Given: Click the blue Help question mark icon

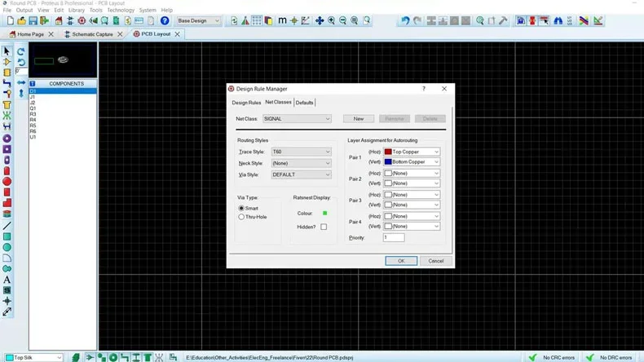Looking at the screenshot, I should click(165, 20).
